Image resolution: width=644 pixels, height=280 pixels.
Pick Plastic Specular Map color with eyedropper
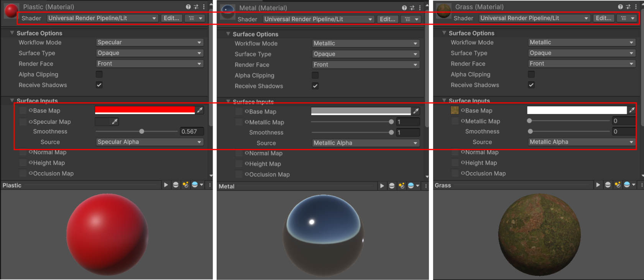(115, 122)
